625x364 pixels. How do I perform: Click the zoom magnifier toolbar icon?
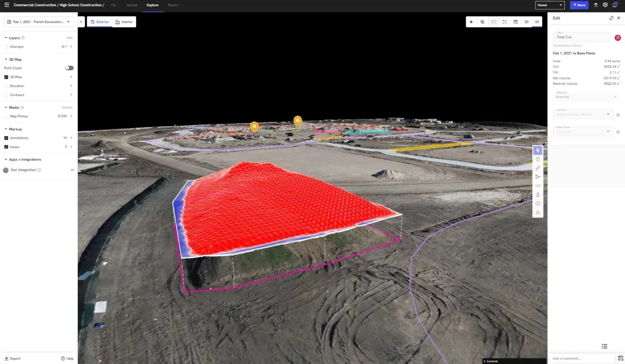[x=482, y=22]
